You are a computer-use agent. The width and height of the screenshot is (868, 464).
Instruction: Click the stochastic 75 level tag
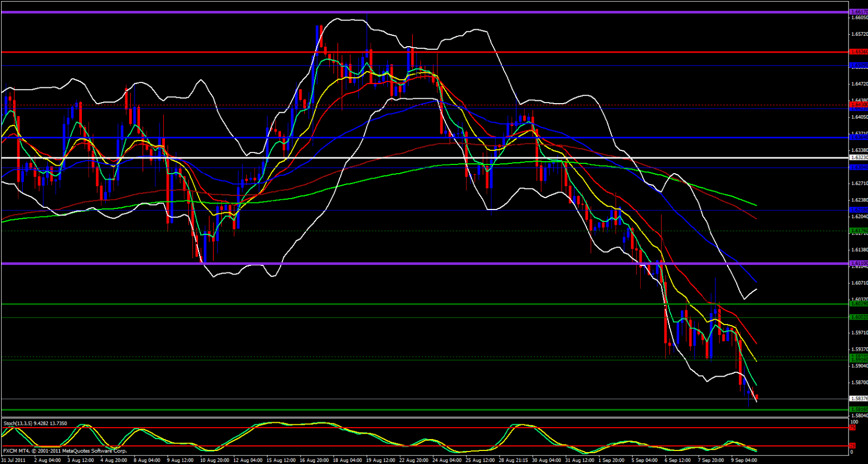pos(852,428)
